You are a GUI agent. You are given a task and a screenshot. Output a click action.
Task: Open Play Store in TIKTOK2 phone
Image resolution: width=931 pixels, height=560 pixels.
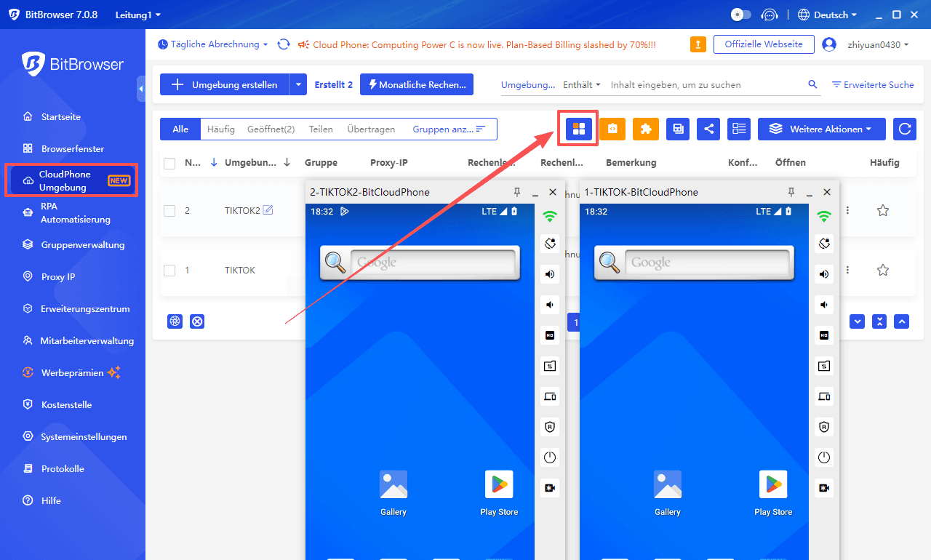point(499,492)
